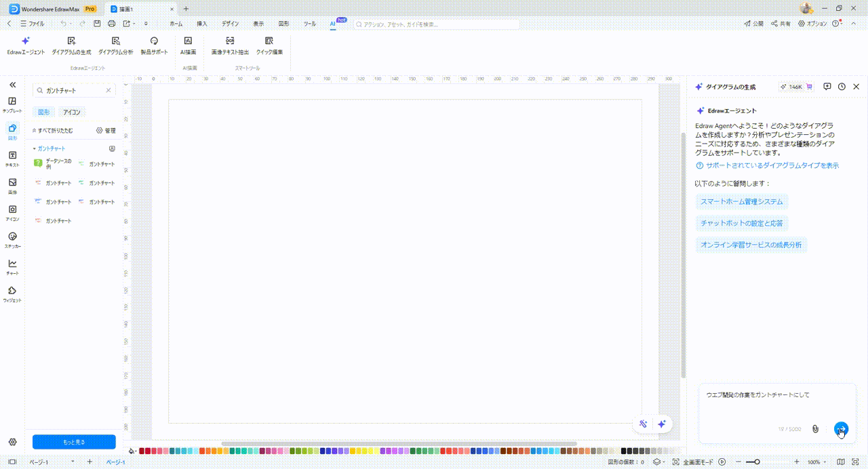The image size is (868, 469).
Task: Switch shape search to アイコン filter
Action: click(72, 112)
